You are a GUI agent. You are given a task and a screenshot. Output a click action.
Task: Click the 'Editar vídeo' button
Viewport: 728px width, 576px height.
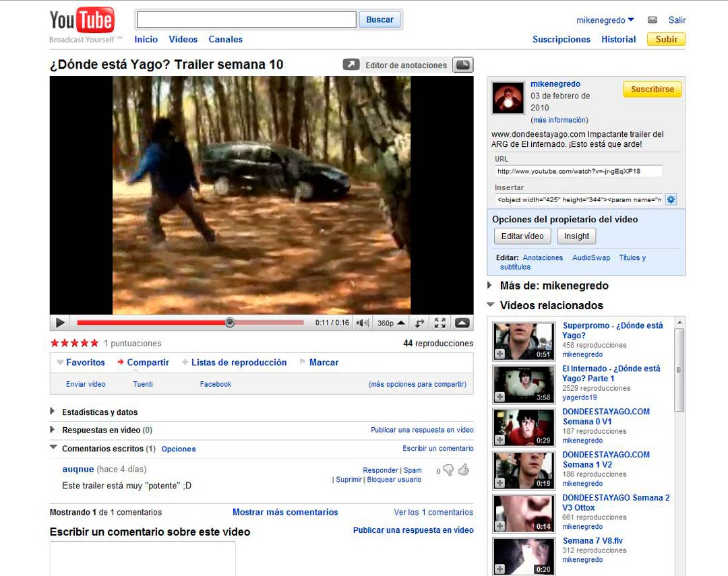(x=522, y=236)
